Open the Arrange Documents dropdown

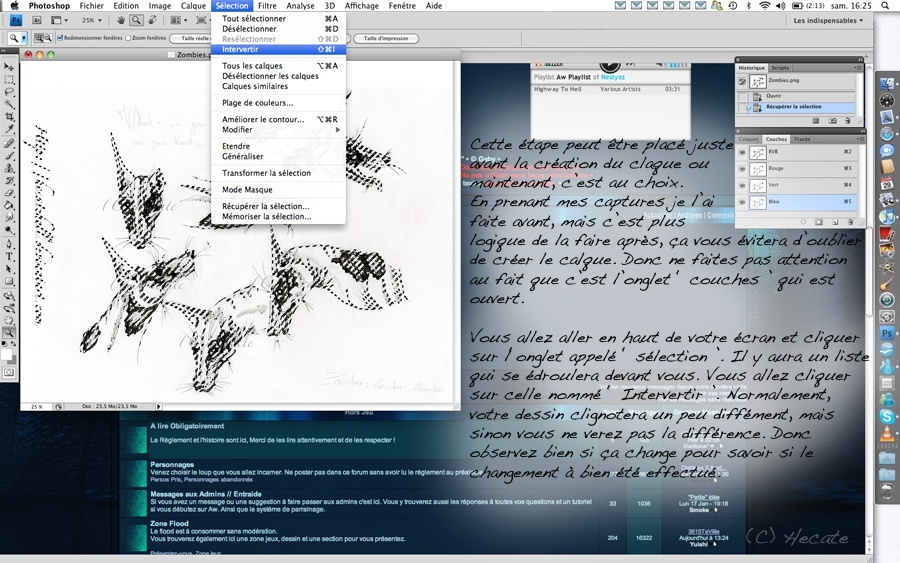point(179,20)
